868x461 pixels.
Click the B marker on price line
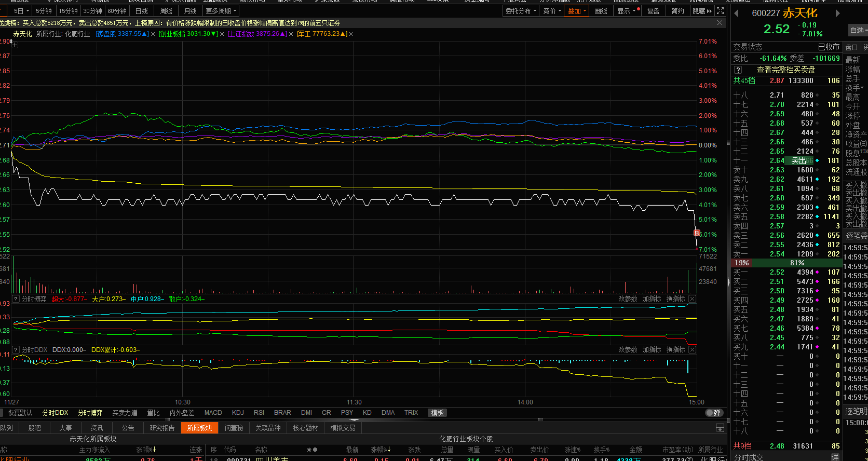(697, 233)
